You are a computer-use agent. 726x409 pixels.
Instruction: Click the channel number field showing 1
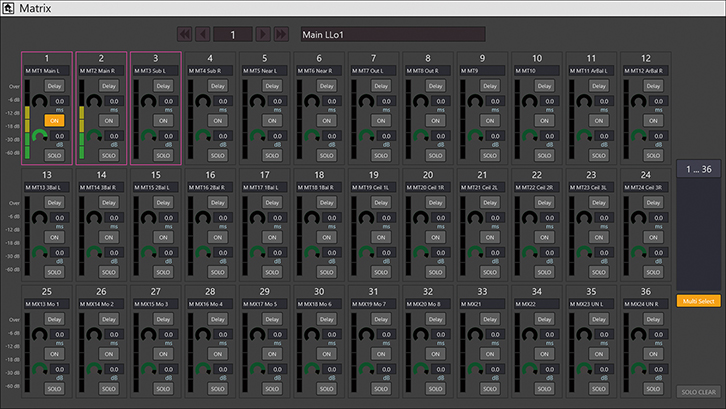pyautogui.click(x=233, y=35)
